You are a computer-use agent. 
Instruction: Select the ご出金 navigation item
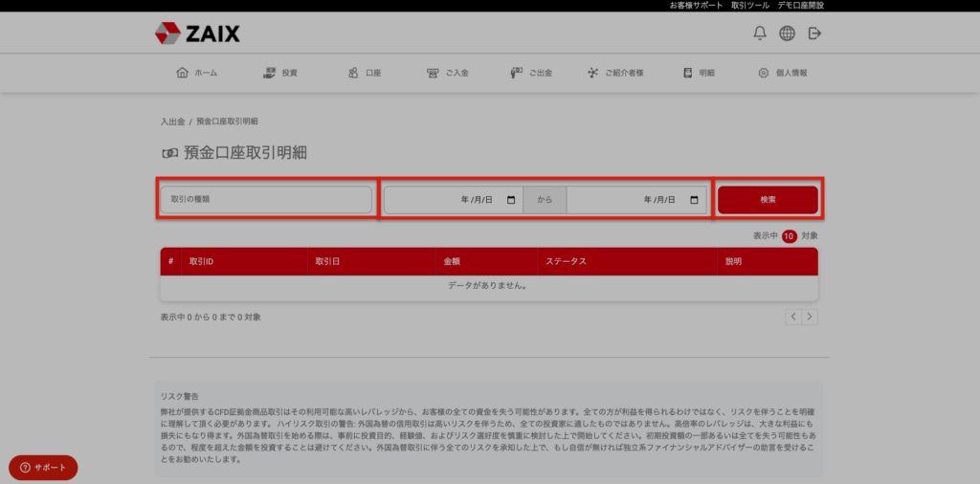coord(533,73)
